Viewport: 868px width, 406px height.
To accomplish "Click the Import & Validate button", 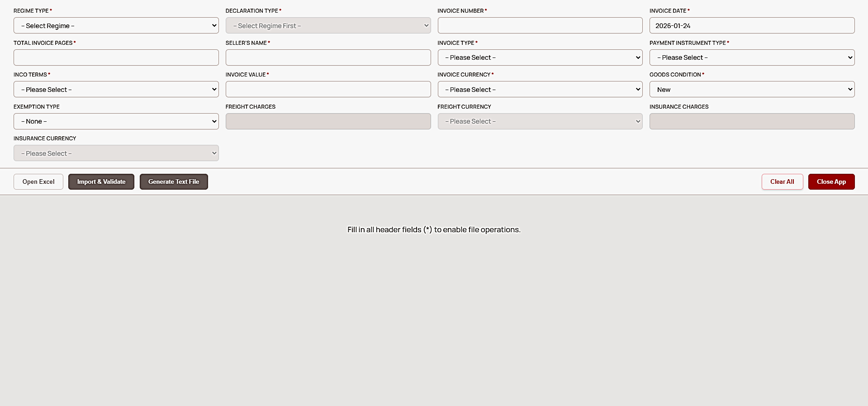I will coord(101,182).
